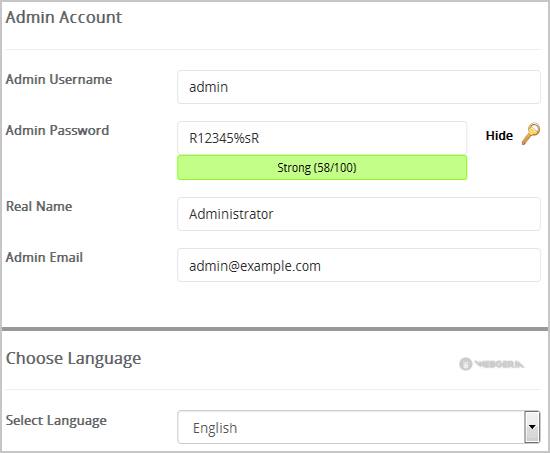Click the Admin Email label
Viewport: 550px width, 453px height.
pos(45,258)
